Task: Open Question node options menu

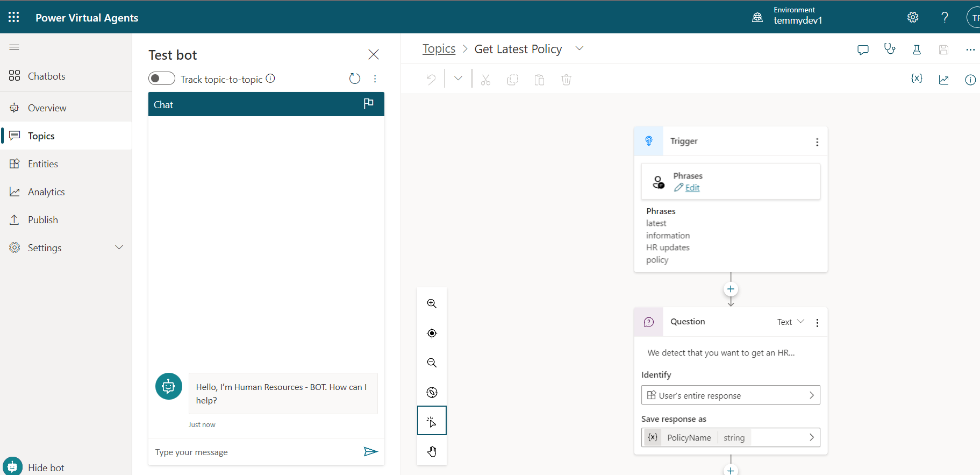Action: (x=817, y=323)
